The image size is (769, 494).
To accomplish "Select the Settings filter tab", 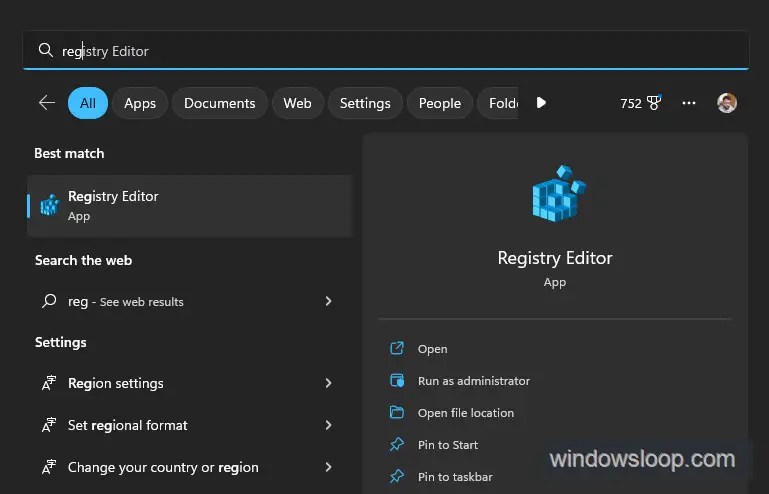I will coord(365,103).
